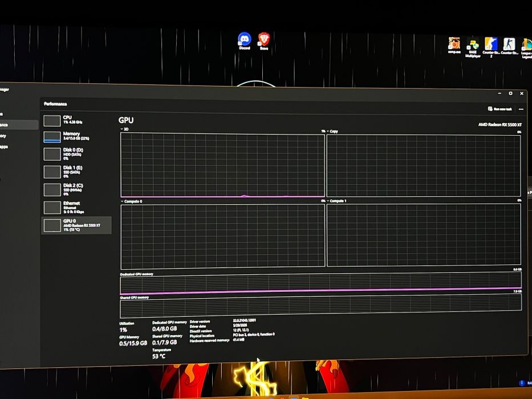Click the 3D utilization graph

coord(222,165)
